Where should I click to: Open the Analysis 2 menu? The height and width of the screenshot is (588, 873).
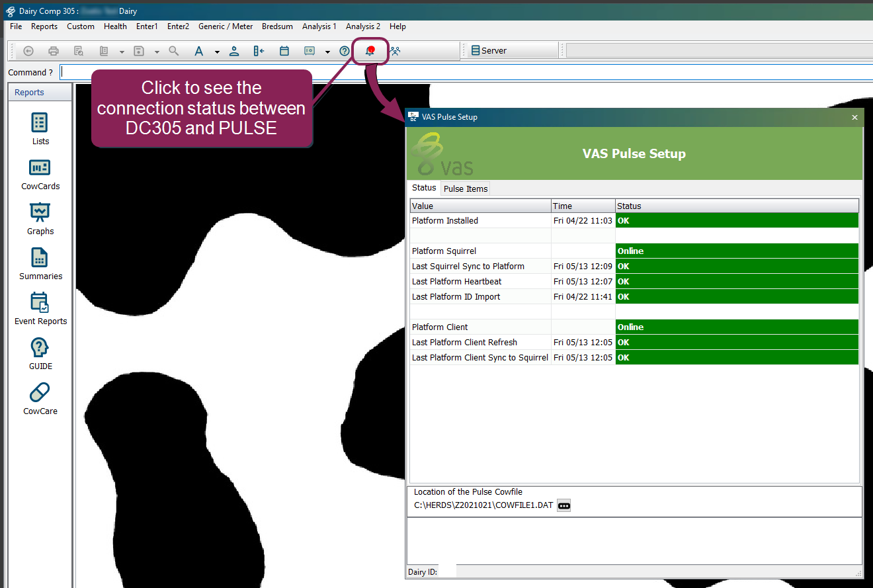click(363, 26)
